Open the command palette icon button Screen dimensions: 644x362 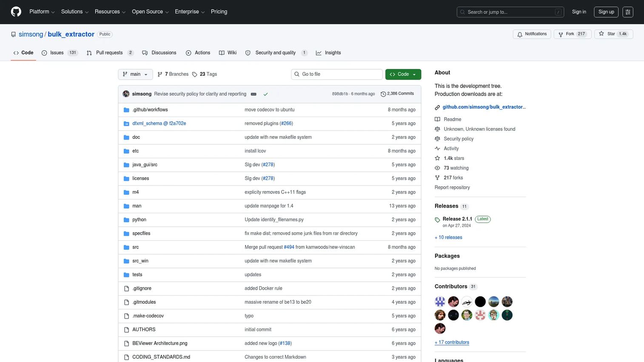point(628,12)
